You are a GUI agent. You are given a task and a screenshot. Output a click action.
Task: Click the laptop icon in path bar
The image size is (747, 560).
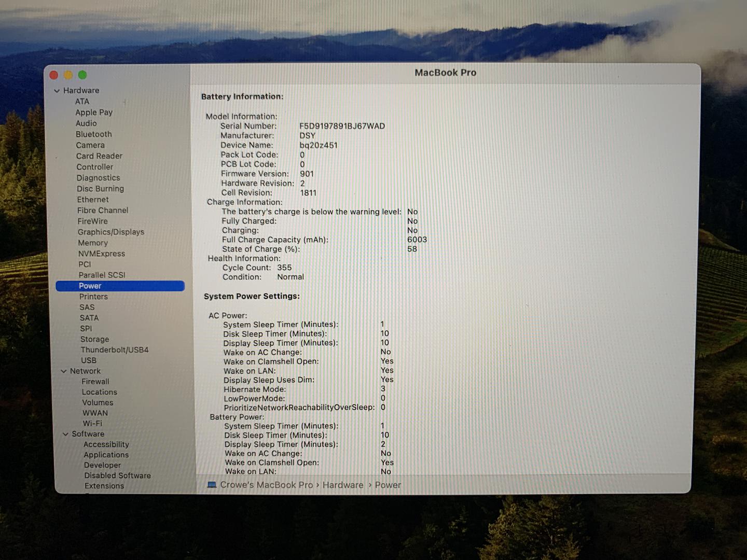(212, 485)
